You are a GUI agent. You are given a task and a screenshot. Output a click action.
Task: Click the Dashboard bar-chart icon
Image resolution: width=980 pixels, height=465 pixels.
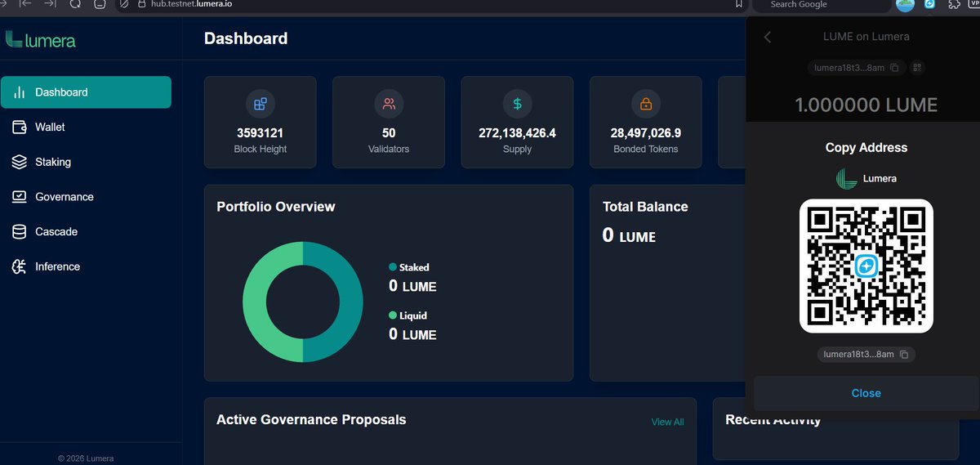[x=20, y=92]
